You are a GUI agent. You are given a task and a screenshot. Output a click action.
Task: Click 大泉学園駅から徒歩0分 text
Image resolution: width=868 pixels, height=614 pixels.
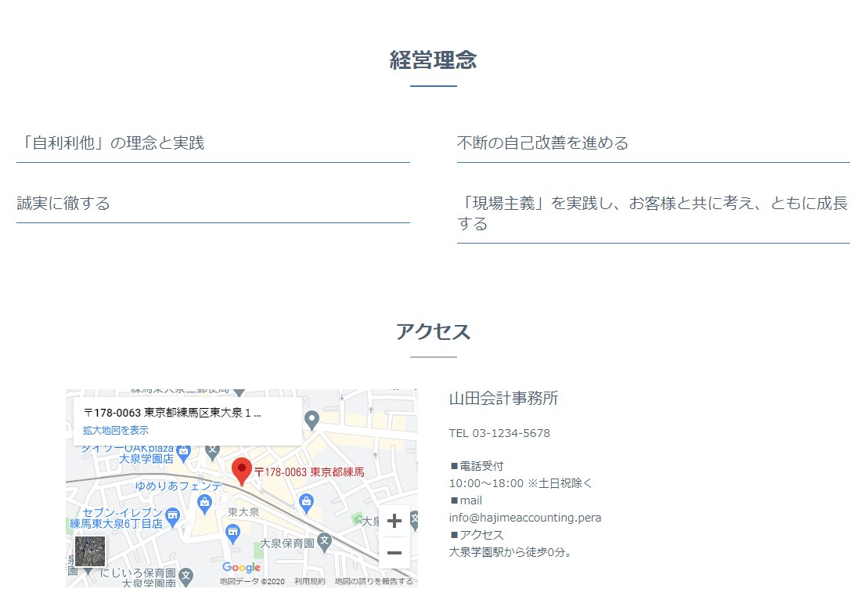[x=510, y=552]
